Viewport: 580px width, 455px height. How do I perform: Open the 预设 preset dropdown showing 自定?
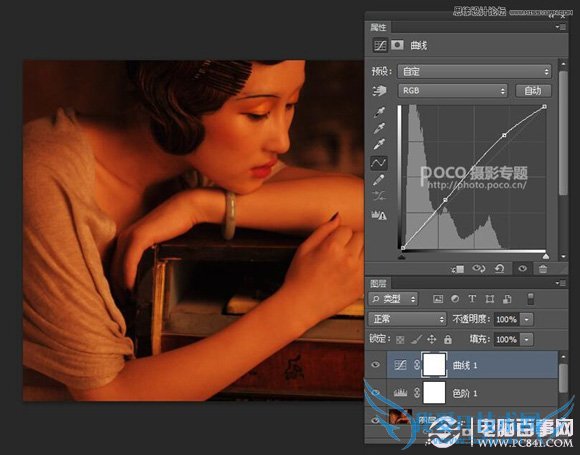474,71
